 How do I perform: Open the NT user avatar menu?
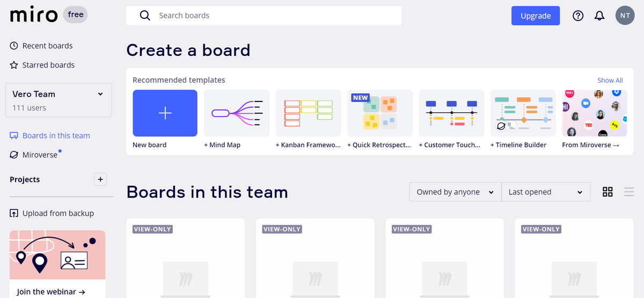point(625,16)
